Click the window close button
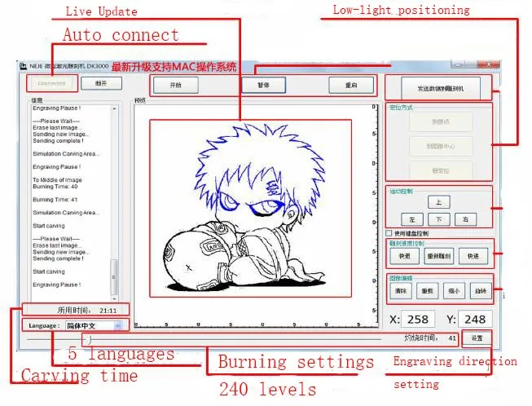The image size is (532, 406). tap(489, 64)
